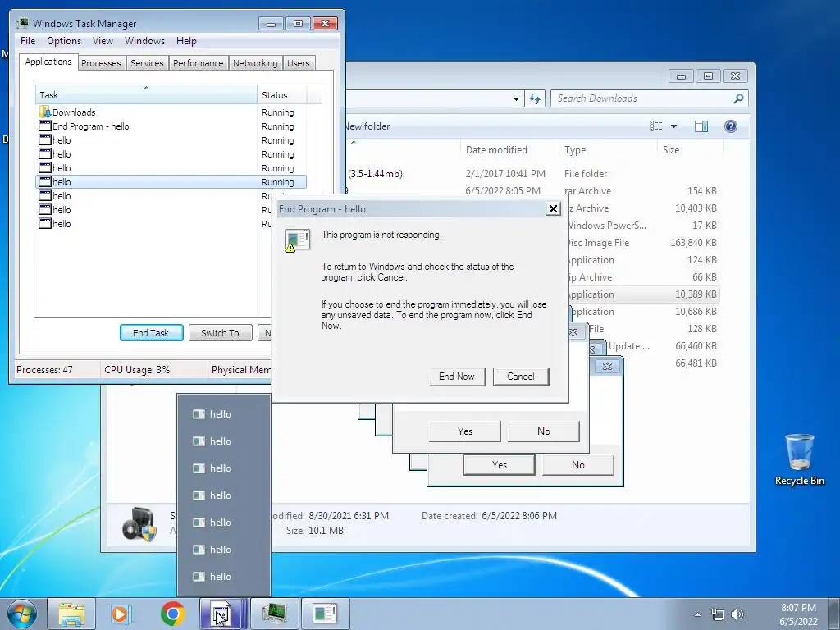
Task: Select the highlighted hello task row
Action: coord(171,182)
